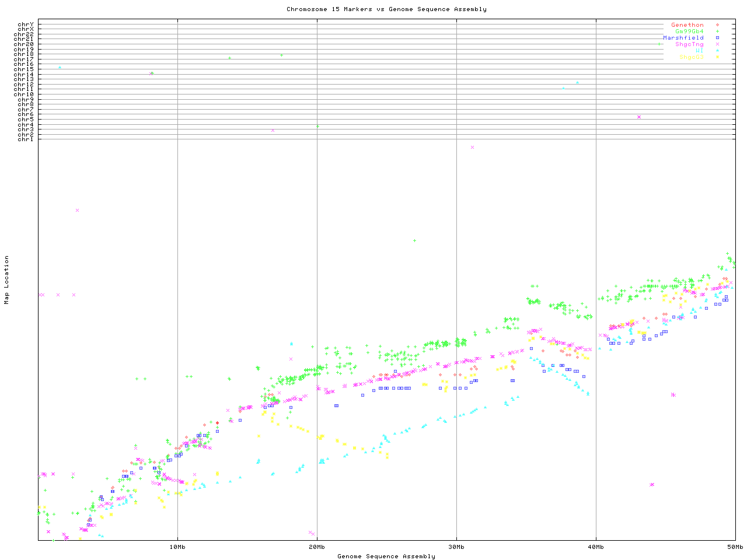Click the 50Mb x-axis tick label
This screenshot has width=747, height=560.
(735, 547)
